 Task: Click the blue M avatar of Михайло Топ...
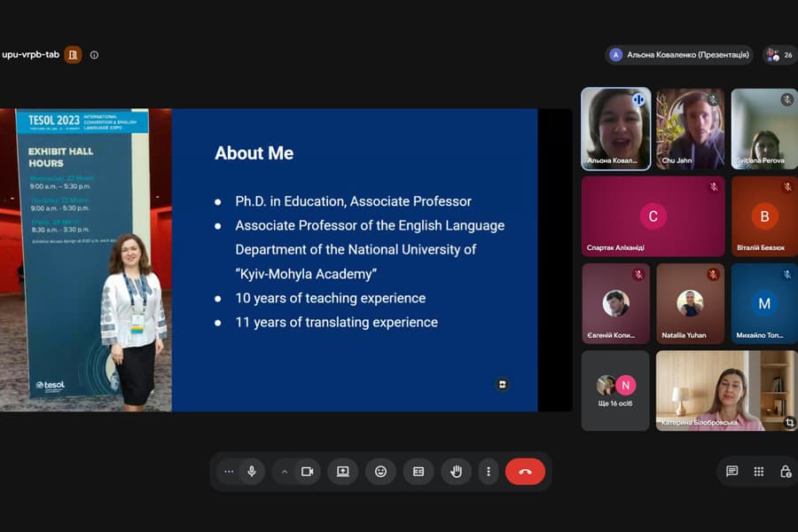coord(764,303)
